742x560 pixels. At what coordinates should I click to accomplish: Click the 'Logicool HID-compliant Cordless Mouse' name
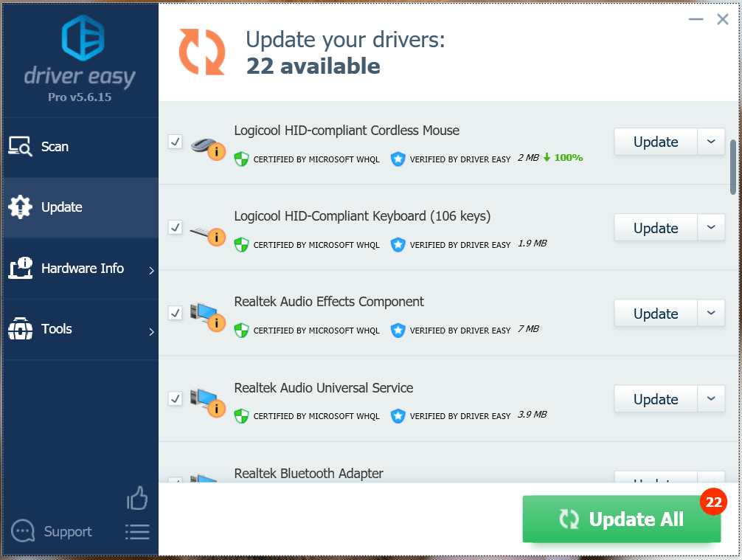click(x=347, y=130)
